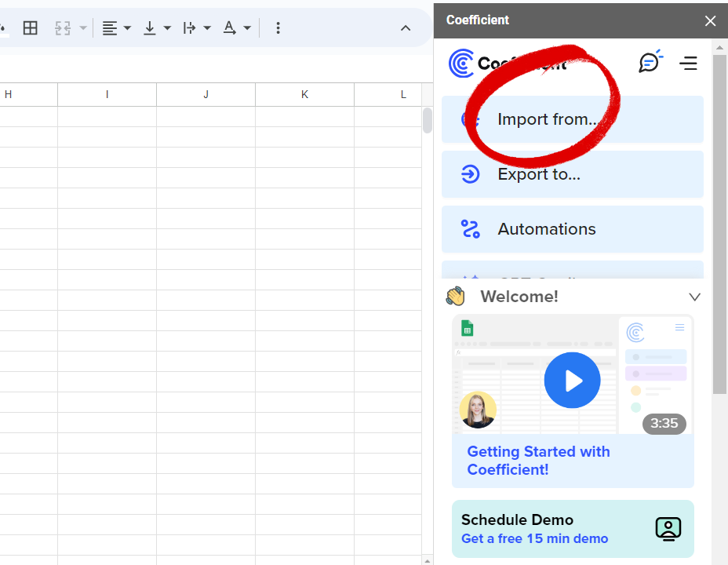728x565 pixels.
Task: Click the sidebar scroll-up arrow
Action: [719, 47]
